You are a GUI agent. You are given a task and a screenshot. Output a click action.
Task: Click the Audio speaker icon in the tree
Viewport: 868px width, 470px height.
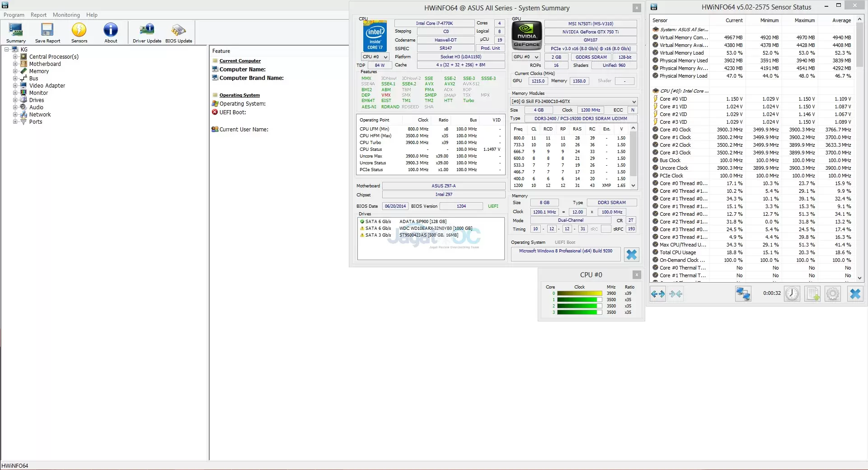coord(23,107)
